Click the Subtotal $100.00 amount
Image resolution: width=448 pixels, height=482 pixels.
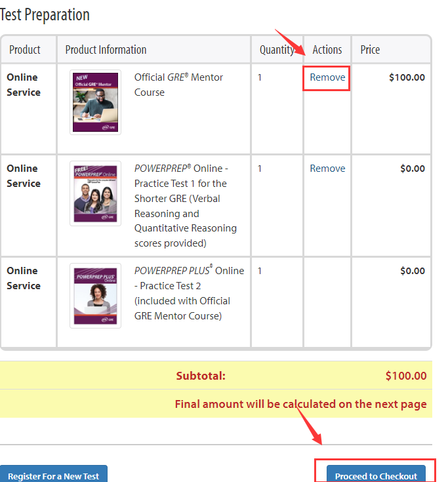[x=406, y=376]
